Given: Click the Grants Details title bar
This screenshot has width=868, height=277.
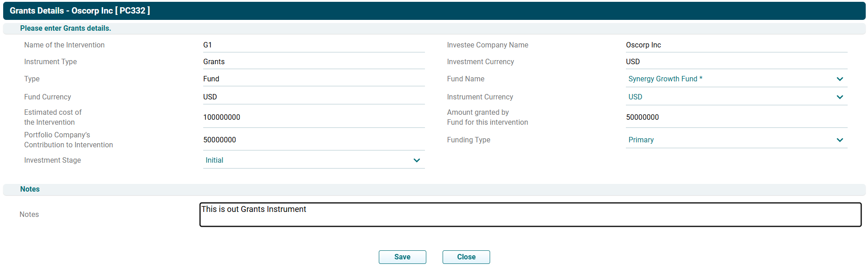Looking at the screenshot, I should click(80, 11).
